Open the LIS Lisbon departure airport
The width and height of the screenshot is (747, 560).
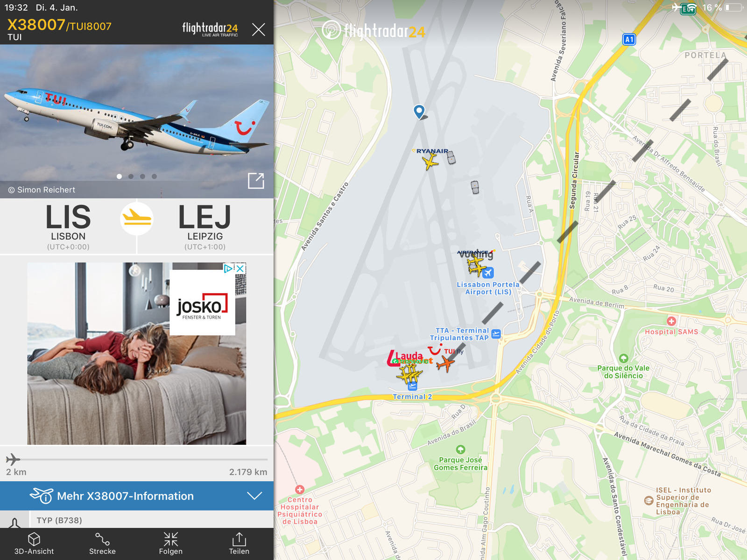(68, 226)
